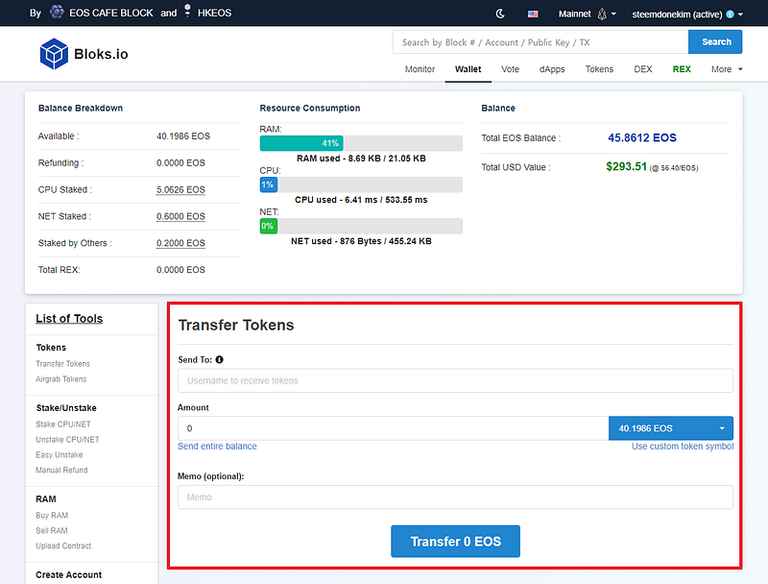The image size is (768, 584).
Task: Go to the dApps tab
Action: [x=552, y=69]
